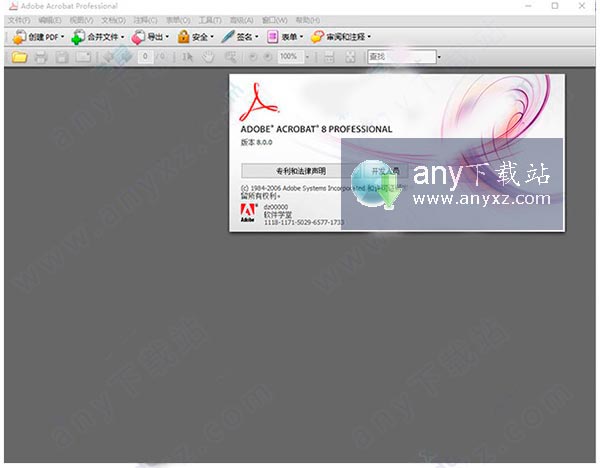
Task: Click the 版本 8.0.0 version text
Action: point(256,142)
